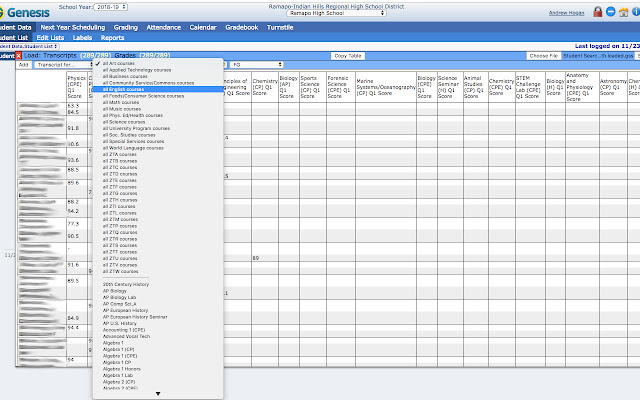Open the Gradebook tab

[x=240, y=27]
